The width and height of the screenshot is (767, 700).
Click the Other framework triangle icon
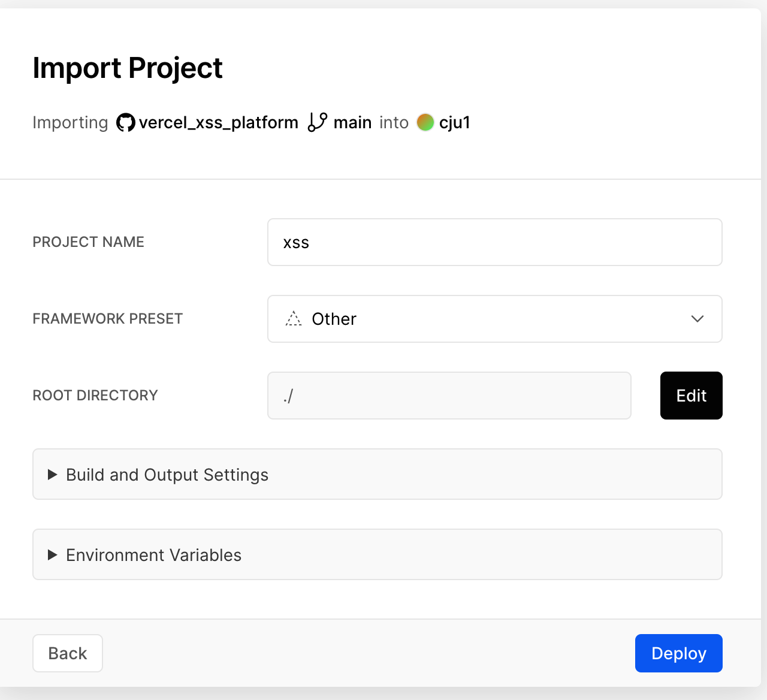point(294,319)
